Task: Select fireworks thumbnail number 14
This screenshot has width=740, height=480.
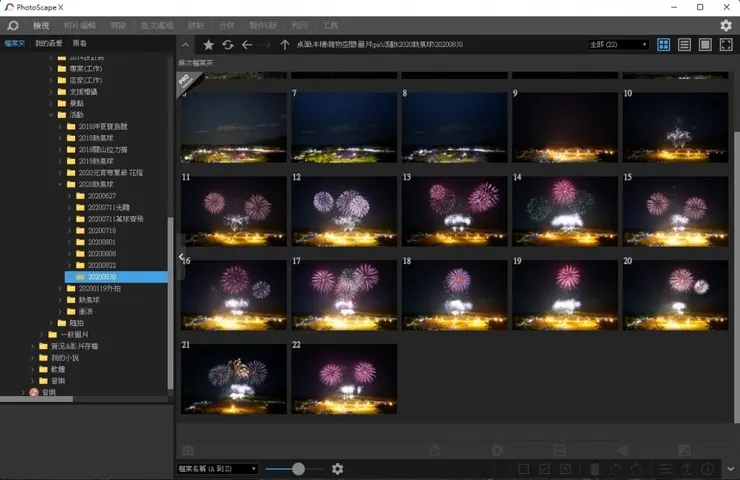Action: pyautogui.click(x=565, y=212)
